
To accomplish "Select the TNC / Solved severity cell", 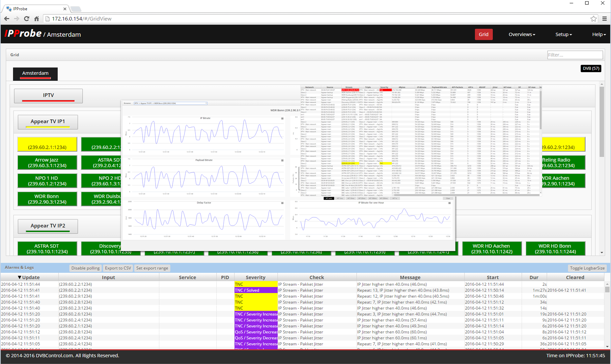I will [x=256, y=290].
